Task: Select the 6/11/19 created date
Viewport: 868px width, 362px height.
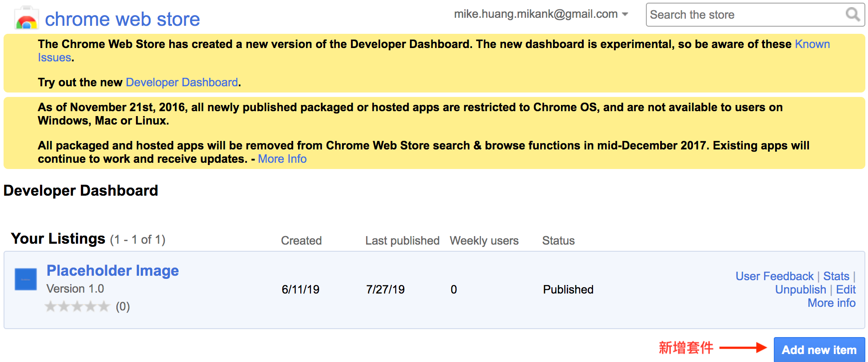Action: [x=300, y=290]
